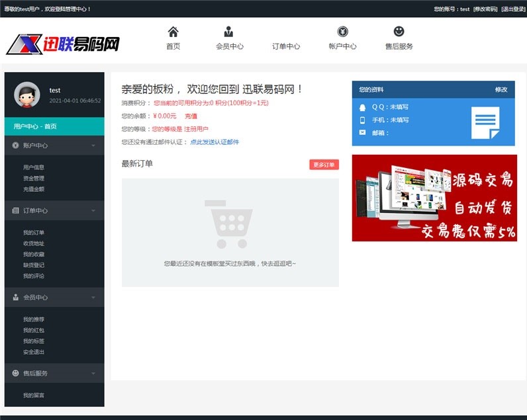
Task: Open 售后服务 via the smiley icon
Action: tap(399, 32)
